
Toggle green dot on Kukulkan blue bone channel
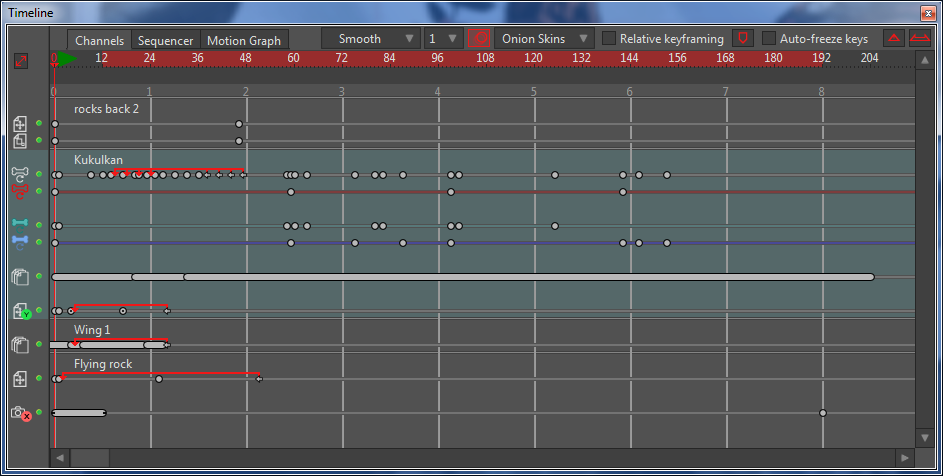point(39,242)
